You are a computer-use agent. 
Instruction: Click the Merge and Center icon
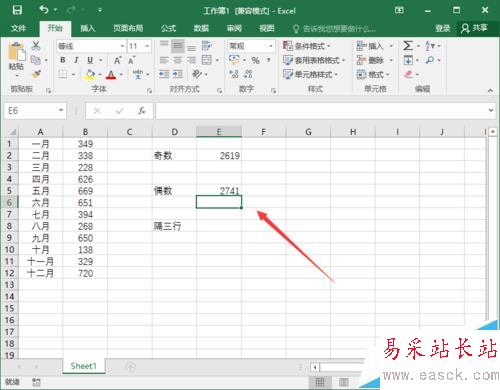[207, 60]
